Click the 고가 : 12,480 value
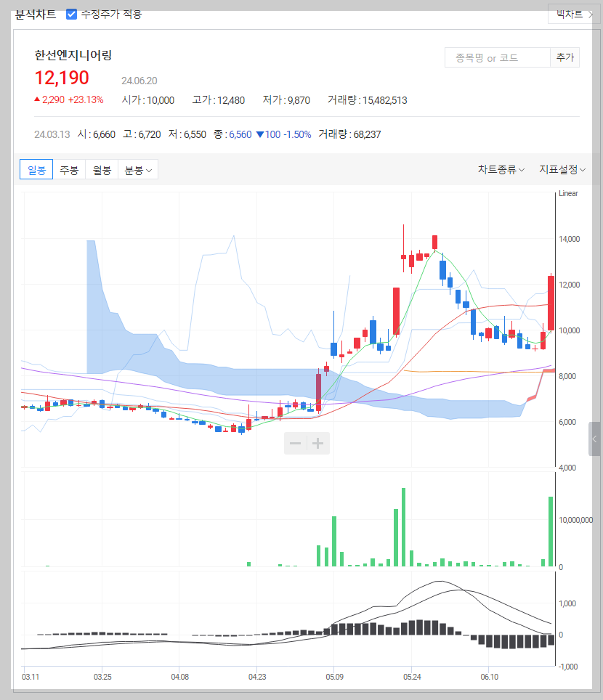This screenshot has height=700, width=603. tap(219, 100)
